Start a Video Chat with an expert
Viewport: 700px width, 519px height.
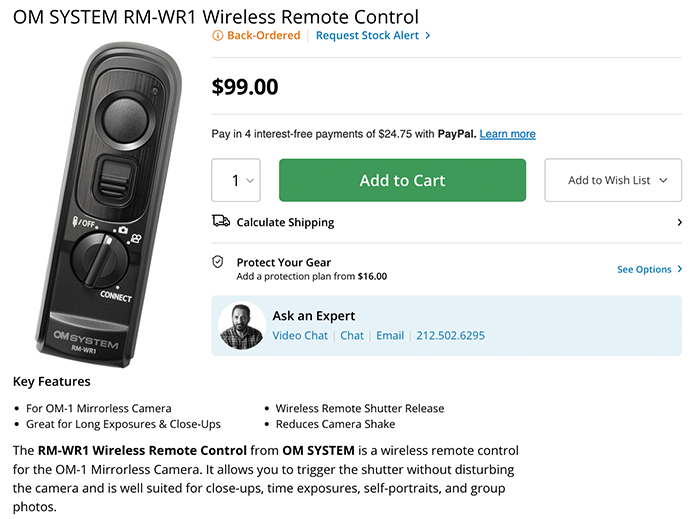point(300,336)
